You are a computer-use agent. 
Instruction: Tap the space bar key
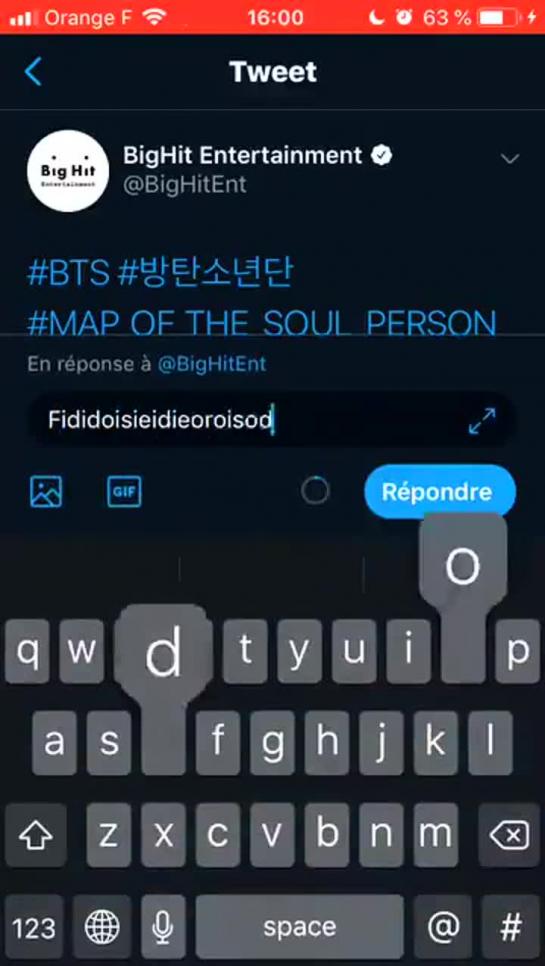tap(300, 927)
